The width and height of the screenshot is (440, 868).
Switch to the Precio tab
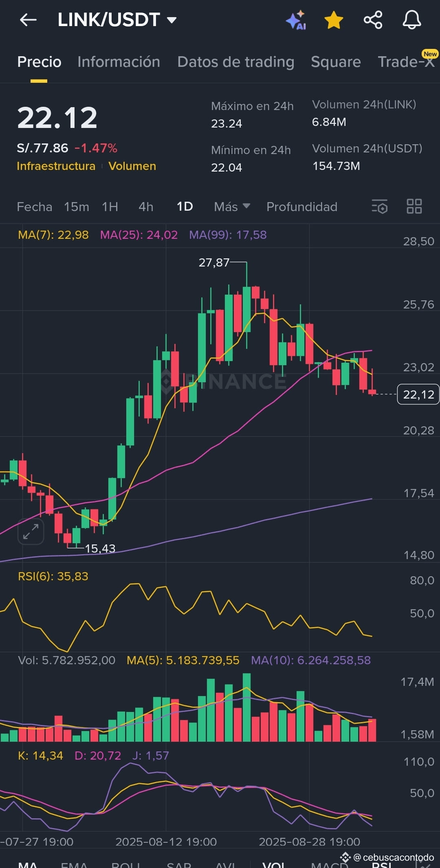pos(39,62)
